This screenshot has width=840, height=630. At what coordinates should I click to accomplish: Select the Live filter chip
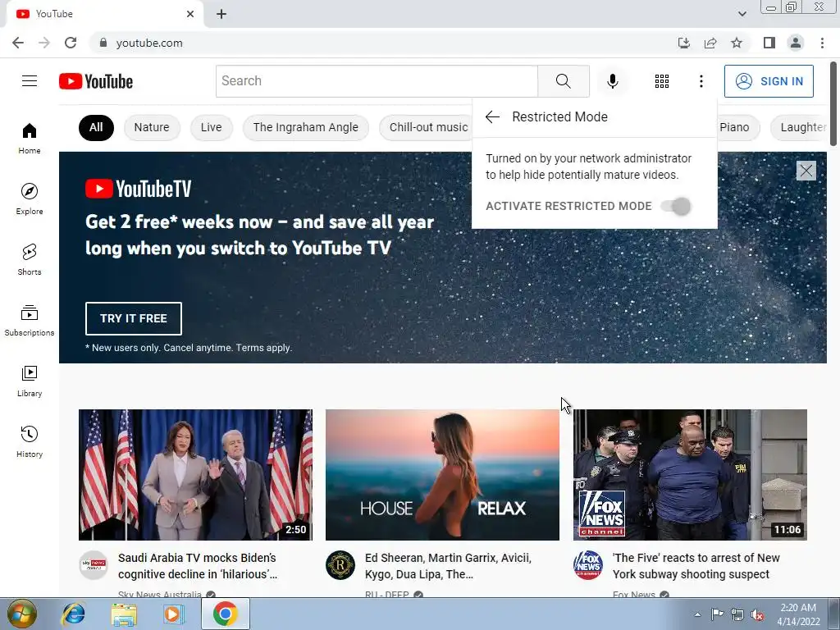[x=211, y=127]
